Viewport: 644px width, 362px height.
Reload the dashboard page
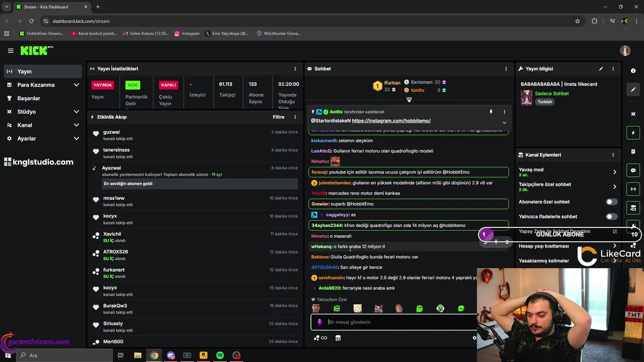pos(31,21)
